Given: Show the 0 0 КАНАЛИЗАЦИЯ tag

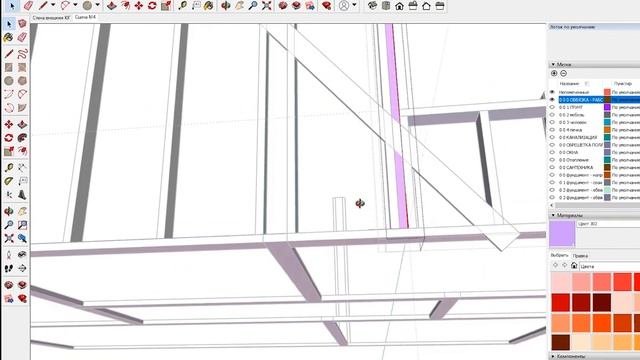Looking at the screenshot, I should [x=552, y=137].
